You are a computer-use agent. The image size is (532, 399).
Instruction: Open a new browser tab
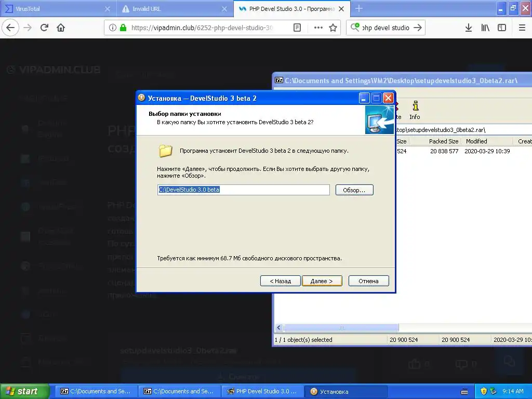click(x=358, y=9)
